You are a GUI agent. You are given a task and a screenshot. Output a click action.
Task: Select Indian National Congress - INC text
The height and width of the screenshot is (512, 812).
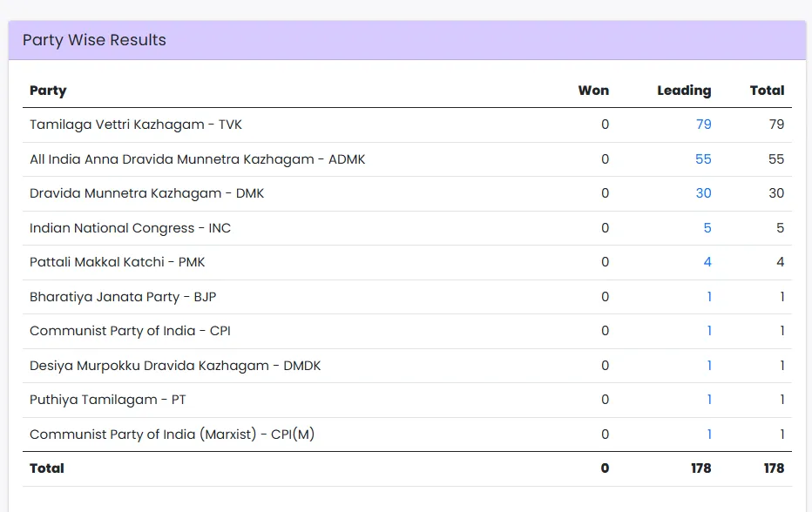130,228
